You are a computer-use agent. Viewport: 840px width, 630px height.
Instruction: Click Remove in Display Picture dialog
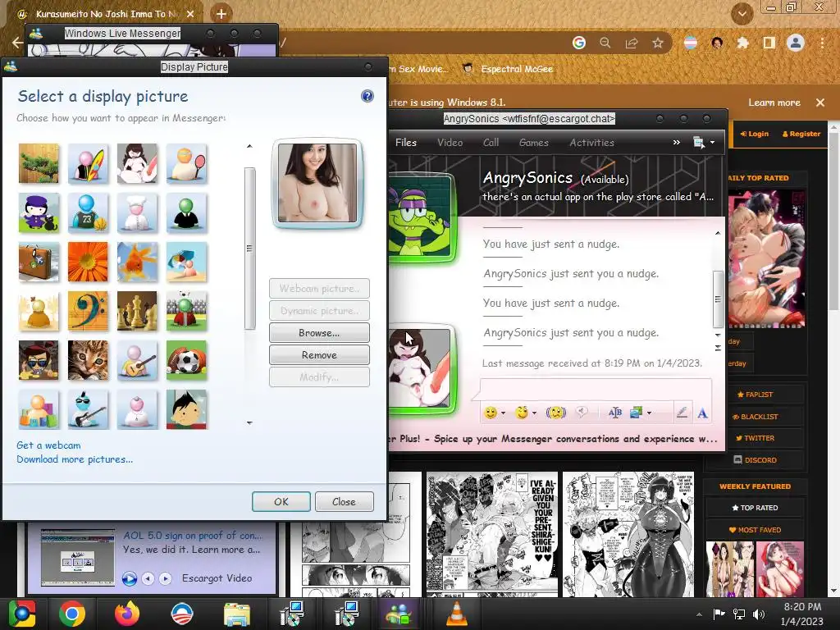[319, 354]
